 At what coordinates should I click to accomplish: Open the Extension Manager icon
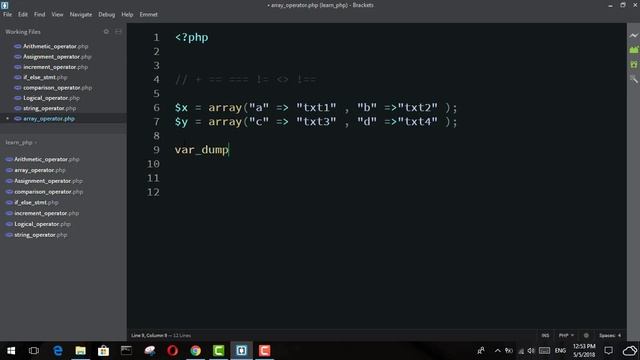pyautogui.click(x=633, y=50)
